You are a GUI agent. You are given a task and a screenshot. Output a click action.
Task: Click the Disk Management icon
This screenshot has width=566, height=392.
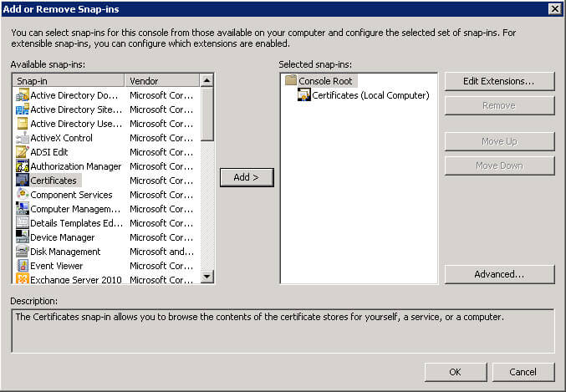(x=23, y=252)
